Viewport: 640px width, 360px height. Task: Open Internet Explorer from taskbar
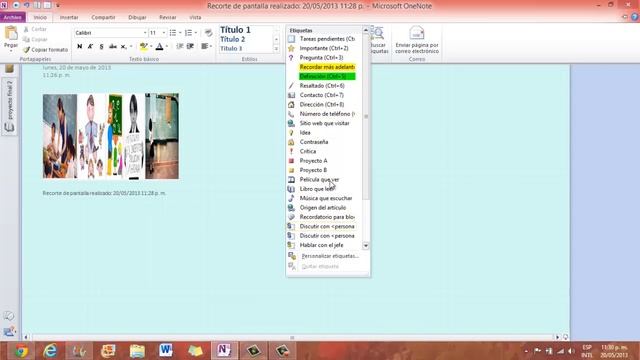coord(50,351)
